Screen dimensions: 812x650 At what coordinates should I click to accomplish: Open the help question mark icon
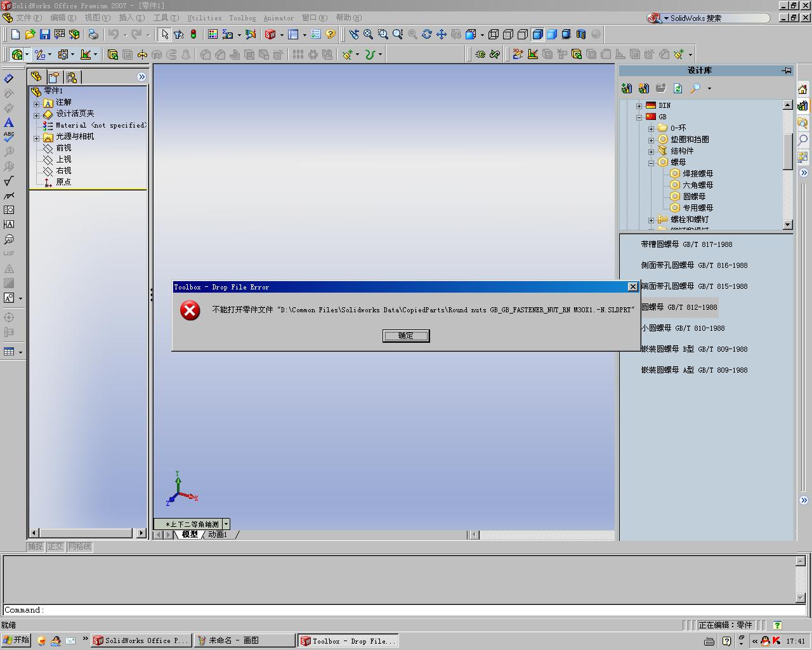tap(331, 34)
